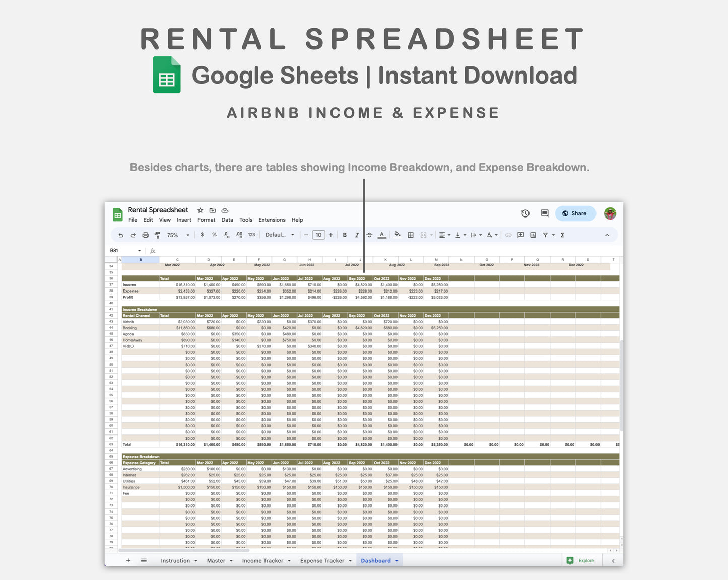This screenshot has height=580, width=728.
Task: Open the zoom level 75% dropdown
Action: coord(176,235)
